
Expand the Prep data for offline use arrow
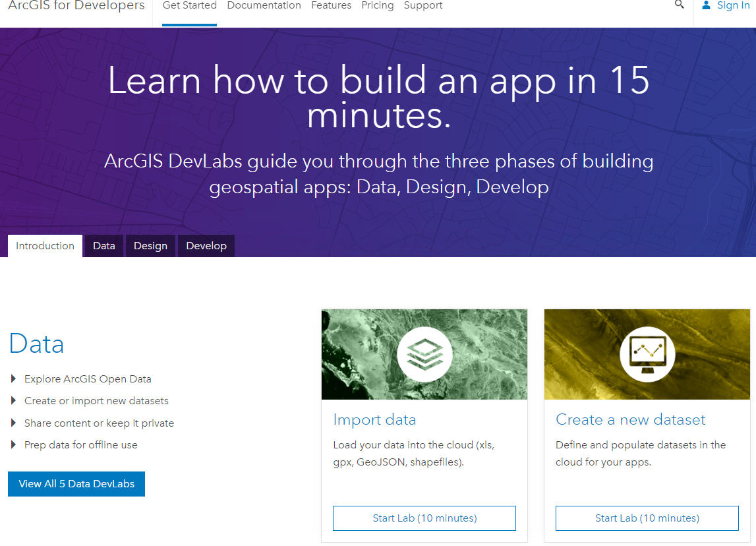(13, 444)
